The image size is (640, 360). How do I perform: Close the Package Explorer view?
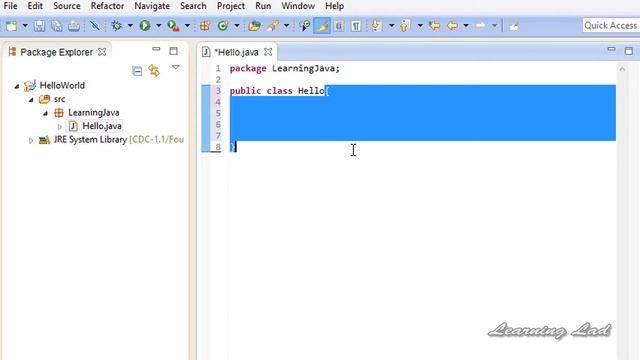(x=102, y=52)
